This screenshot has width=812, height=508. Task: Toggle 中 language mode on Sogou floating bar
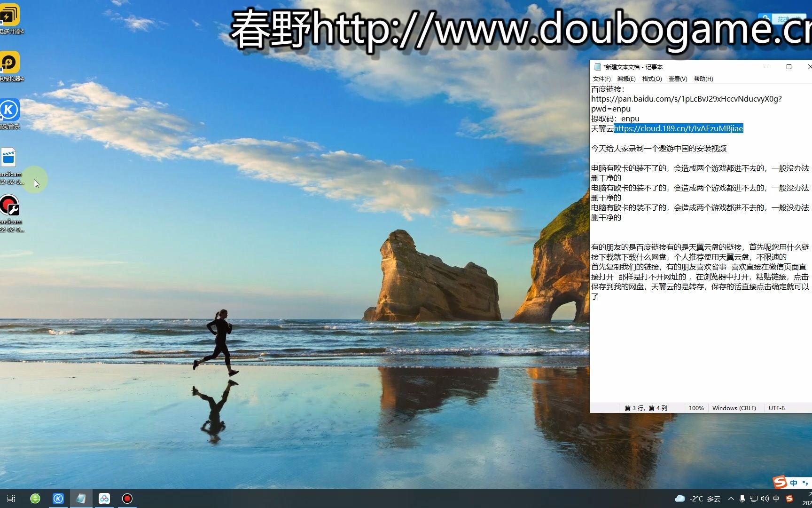(x=794, y=483)
